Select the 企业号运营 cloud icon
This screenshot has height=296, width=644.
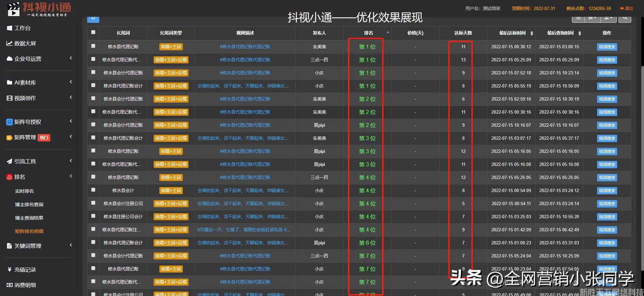(x=9, y=59)
